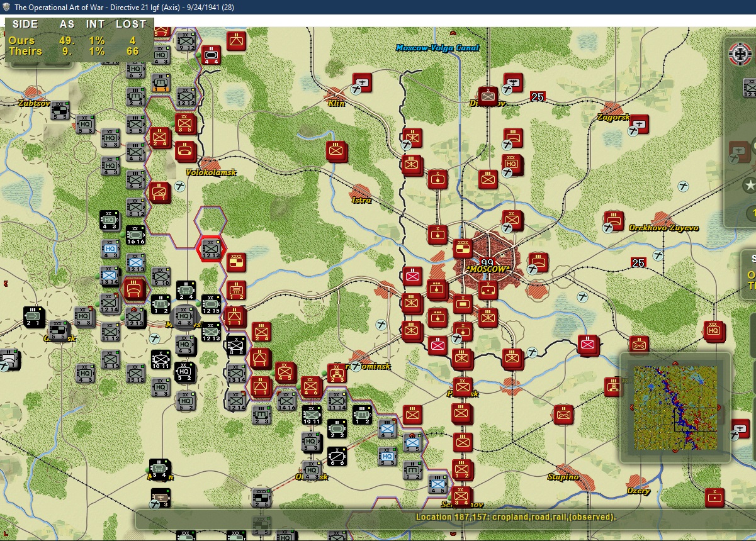
Task: Click the minimap overview thumbnail
Action: [x=675, y=408]
